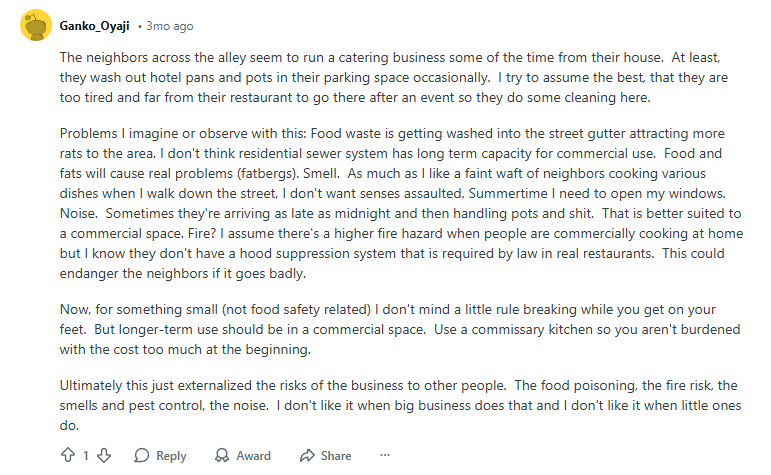Click the Share arrow icon
Viewport: 771px width, 475px height.
[x=307, y=455]
